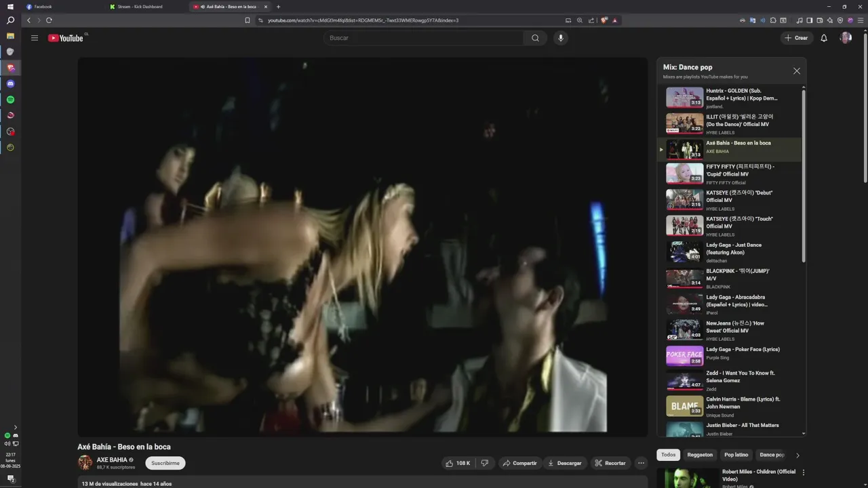
Task: Open Spotify from the Windows taskbar
Action: point(10,100)
